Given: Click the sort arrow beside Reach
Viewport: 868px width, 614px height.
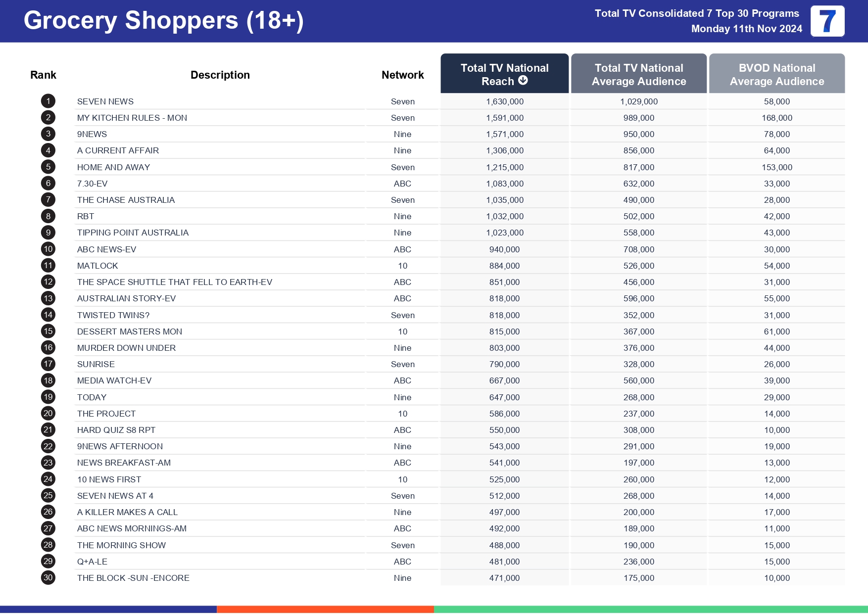Looking at the screenshot, I should click(523, 81).
